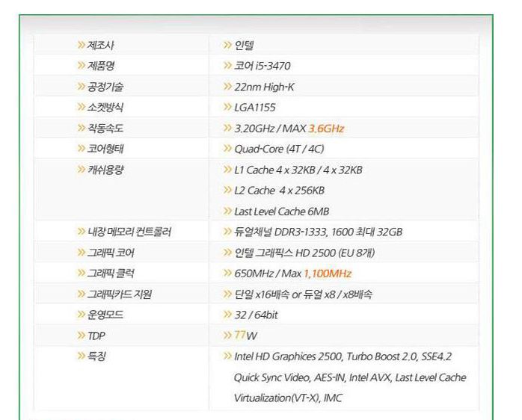The width and height of the screenshot is (522, 420).
Task: Select 인텔 그래픽스 HD 2500 (EU 8개)
Action: pyautogui.click(x=304, y=253)
